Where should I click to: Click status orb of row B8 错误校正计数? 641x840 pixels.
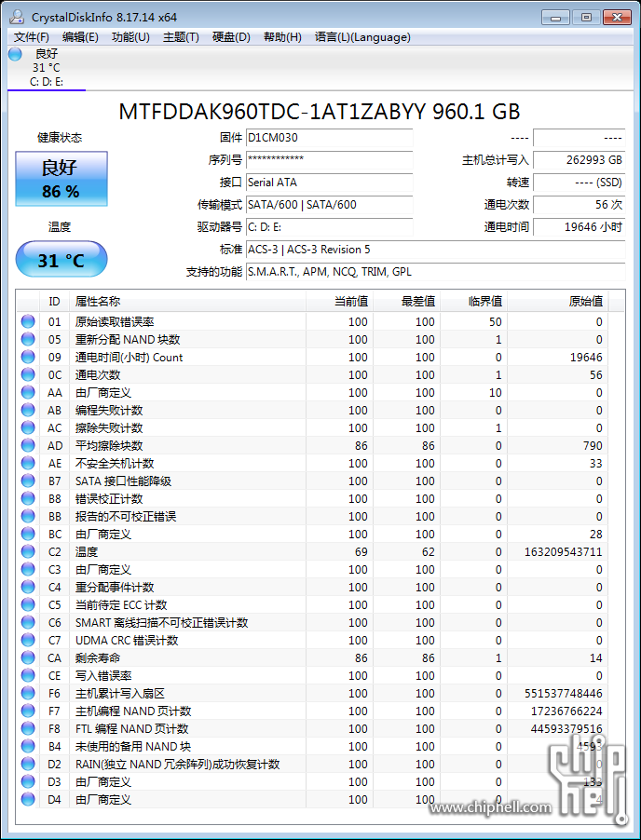click(28, 499)
